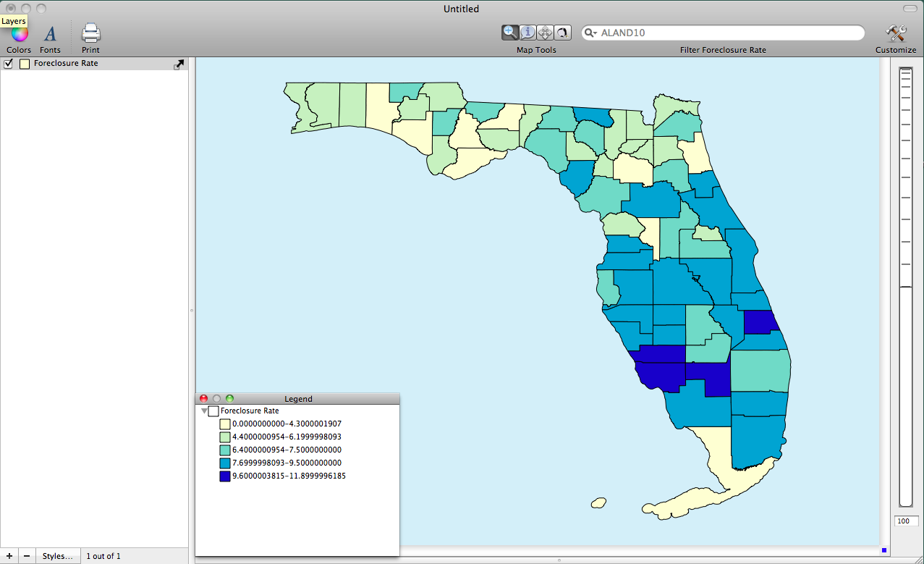
Task: Pick the lasso selection map tool
Action: (x=562, y=33)
